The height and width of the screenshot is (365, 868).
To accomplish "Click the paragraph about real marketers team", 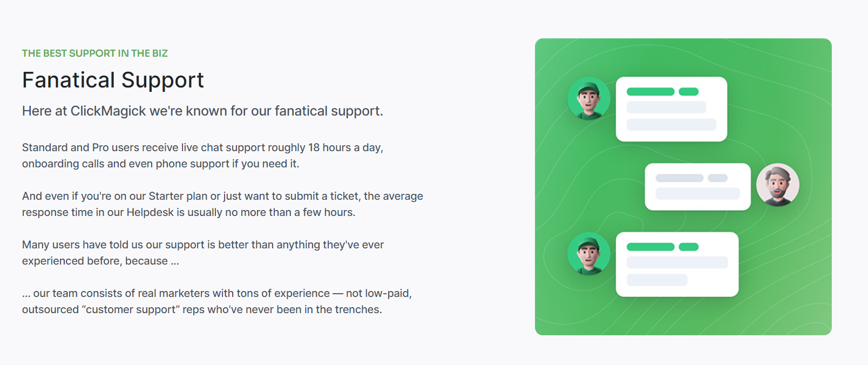I will pyautogui.click(x=217, y=301).
